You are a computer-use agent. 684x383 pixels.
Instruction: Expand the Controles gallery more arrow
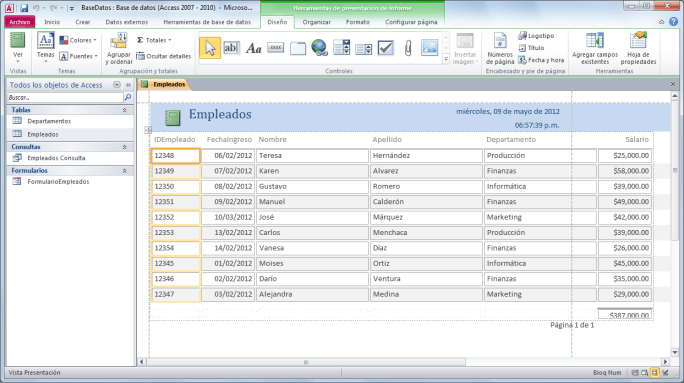click(446, 59)
